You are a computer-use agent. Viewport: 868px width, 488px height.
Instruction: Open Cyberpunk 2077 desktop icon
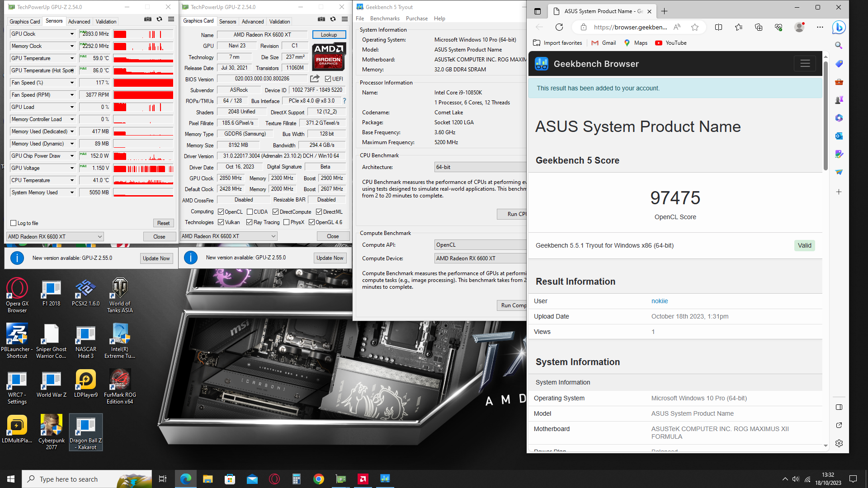[51, 432]
